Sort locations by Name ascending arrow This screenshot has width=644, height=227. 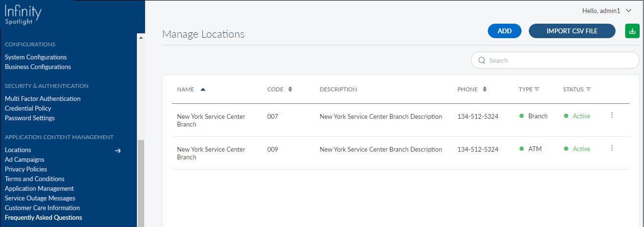203,89
